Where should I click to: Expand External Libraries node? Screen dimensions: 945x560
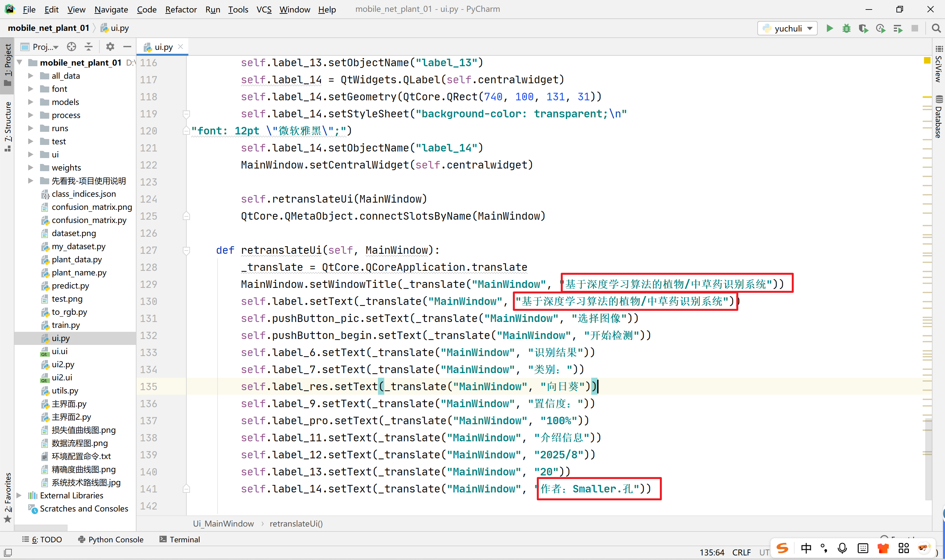(19, 495)
